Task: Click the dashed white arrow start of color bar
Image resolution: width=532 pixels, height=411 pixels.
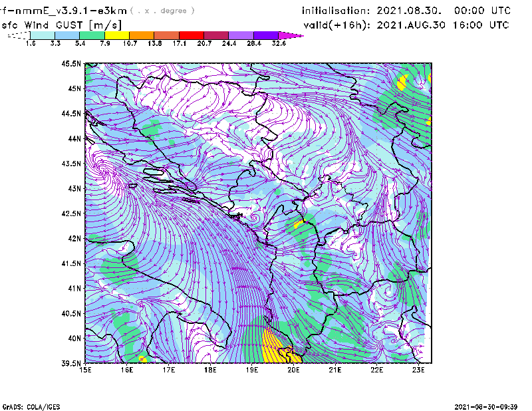Action: click(19, 35)
